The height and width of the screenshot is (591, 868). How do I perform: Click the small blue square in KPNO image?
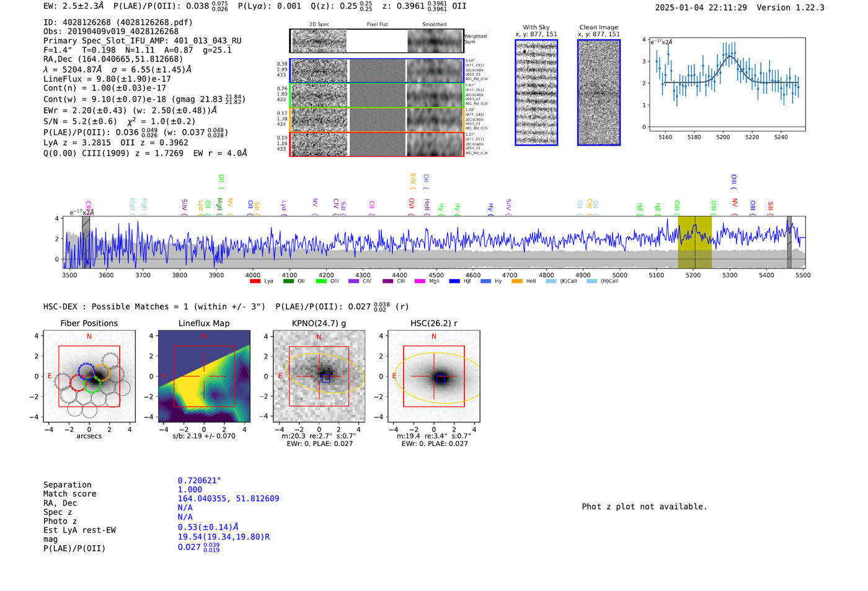[x=326, y=378]
